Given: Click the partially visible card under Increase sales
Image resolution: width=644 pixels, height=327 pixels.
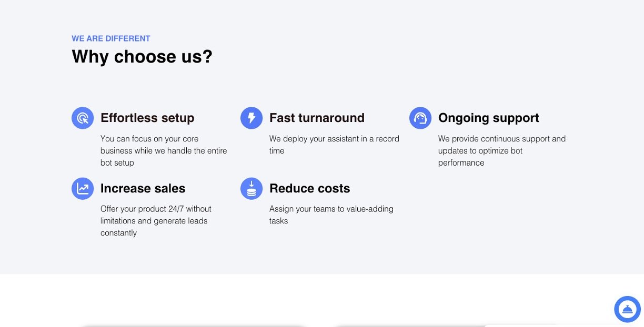Looking at the screenshot, I should tap(193, 325).
